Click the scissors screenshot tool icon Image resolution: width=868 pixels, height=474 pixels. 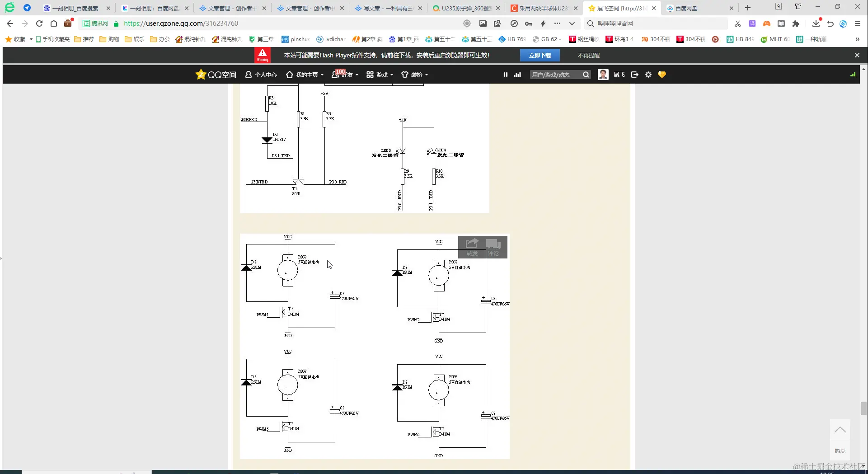click(738, 23)
